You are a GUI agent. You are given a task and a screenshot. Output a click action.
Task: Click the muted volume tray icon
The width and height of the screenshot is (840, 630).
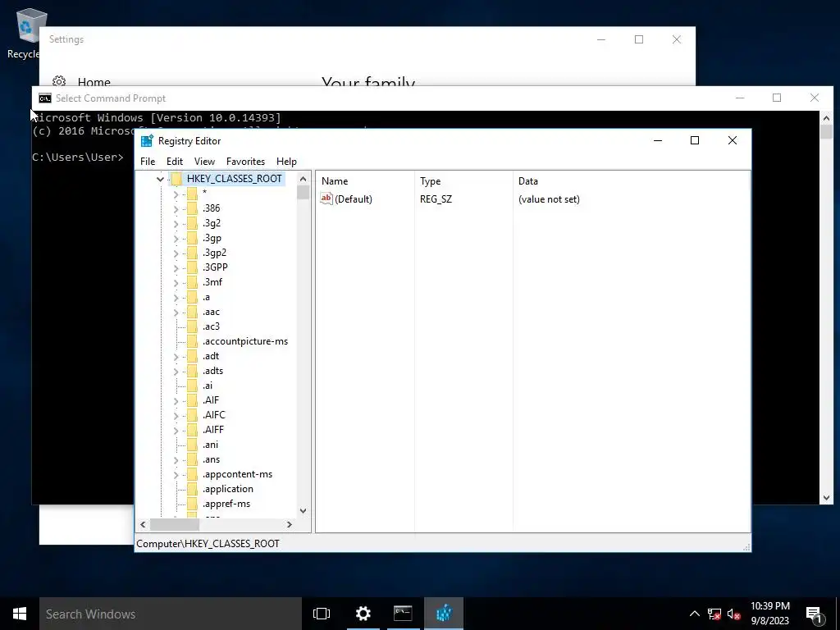point(733,614)
